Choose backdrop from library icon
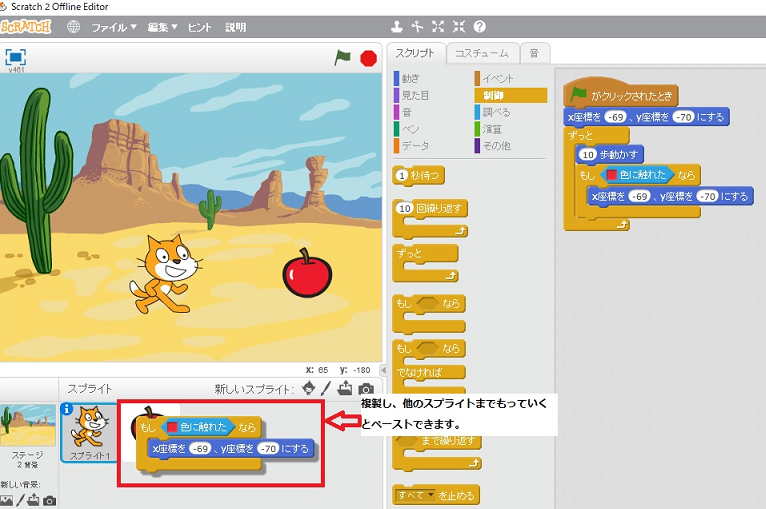 pos(6,501)
